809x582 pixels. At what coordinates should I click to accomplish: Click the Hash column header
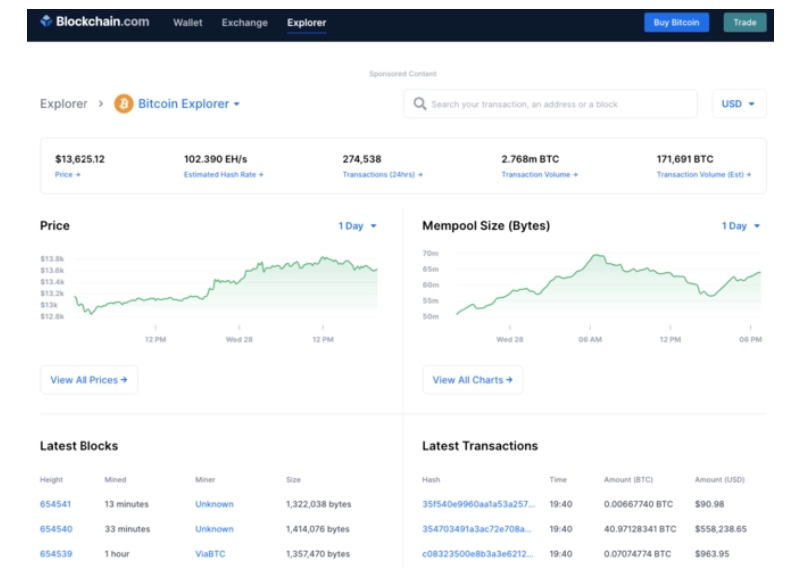click(431, 479)
